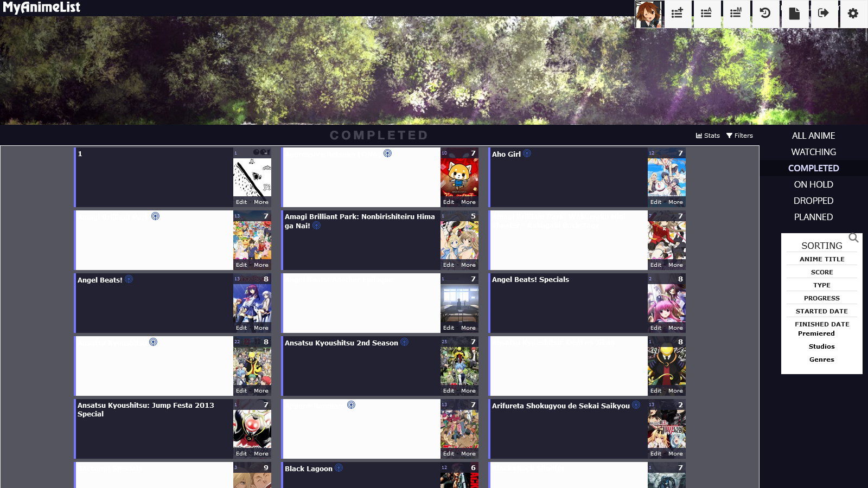Edit Ansatsu Kyoushitsu Jump Festa 2013 Special
The image size is (868, 488).
click(241, 454)
